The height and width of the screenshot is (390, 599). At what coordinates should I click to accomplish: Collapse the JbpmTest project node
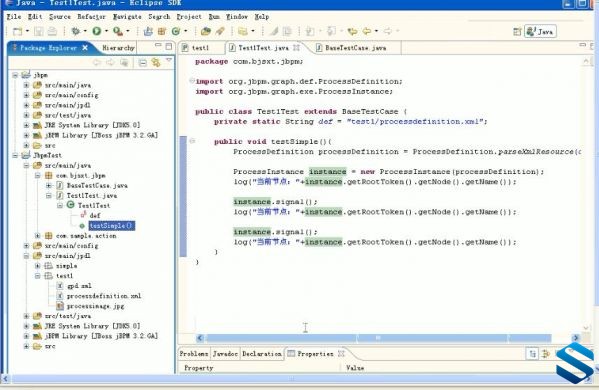(x=15, y=155)
